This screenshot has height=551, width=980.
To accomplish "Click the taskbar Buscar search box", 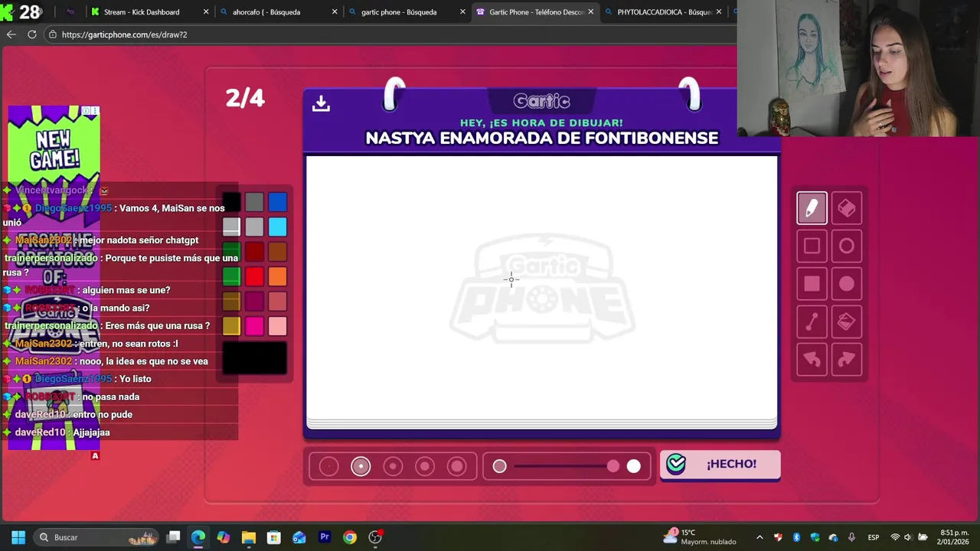I will [96, 537].
